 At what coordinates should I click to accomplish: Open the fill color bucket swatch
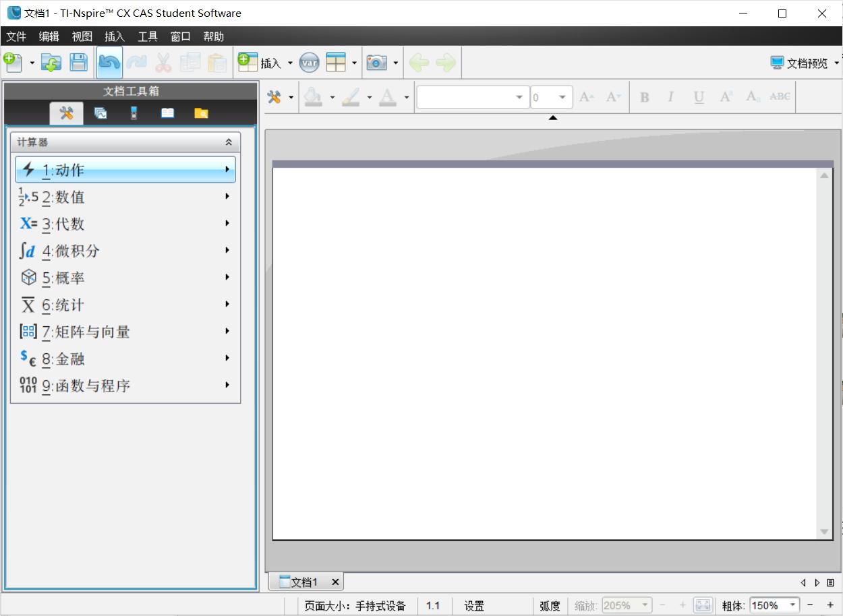313,97
